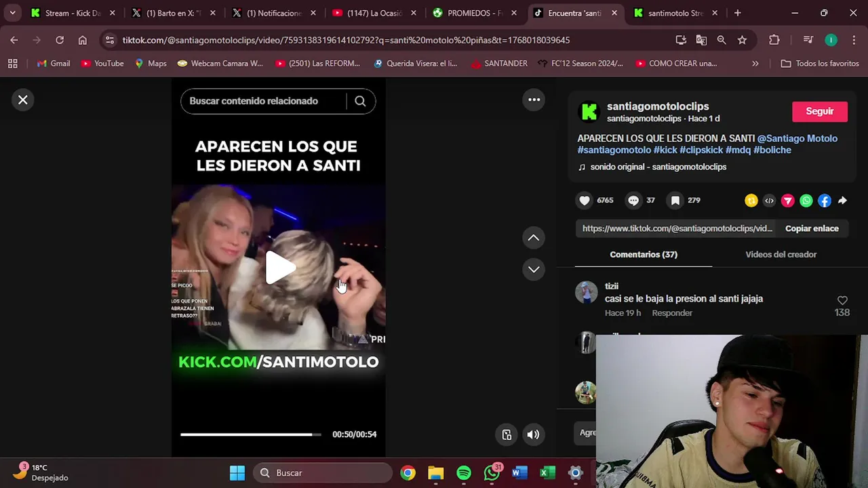Go to next video with down arrow
Screen dimensions: 868x488
pos(534,269)
